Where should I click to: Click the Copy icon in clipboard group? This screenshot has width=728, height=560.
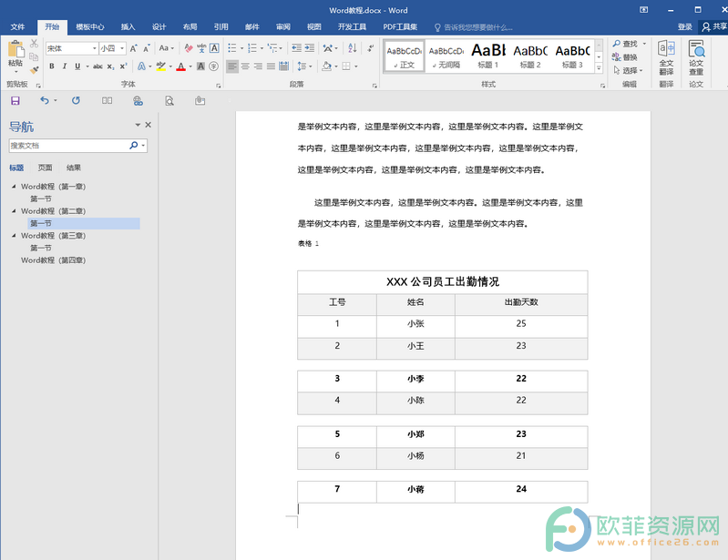tap(34, 56)
